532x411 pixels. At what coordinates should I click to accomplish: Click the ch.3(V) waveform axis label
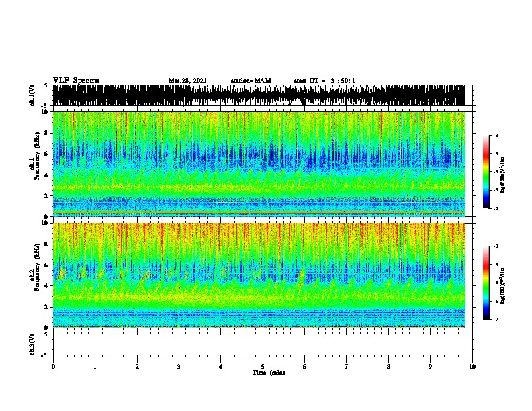pyautogui.click(x=32, y=345)
